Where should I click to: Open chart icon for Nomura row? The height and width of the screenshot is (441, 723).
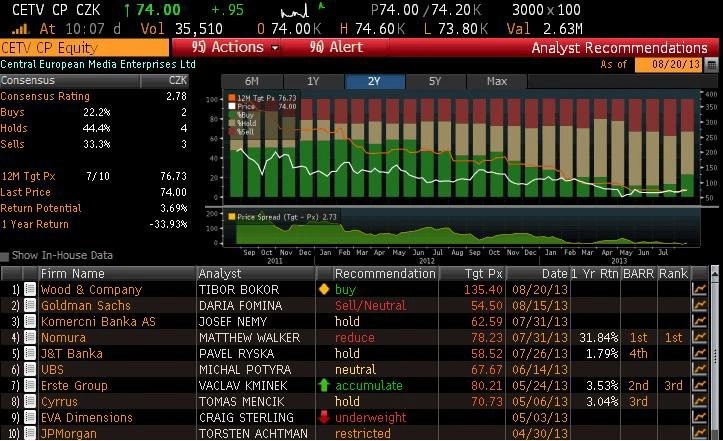699,338
